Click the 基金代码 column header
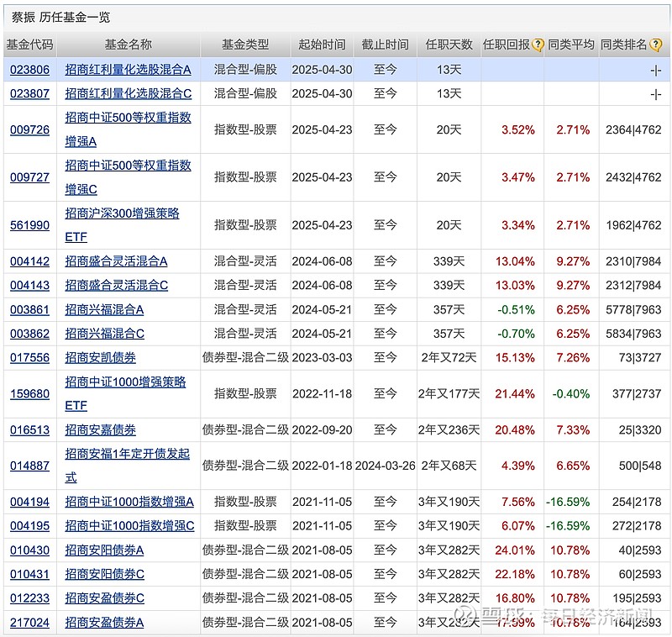This screenshot has width=672, height=637. (29, 45)
